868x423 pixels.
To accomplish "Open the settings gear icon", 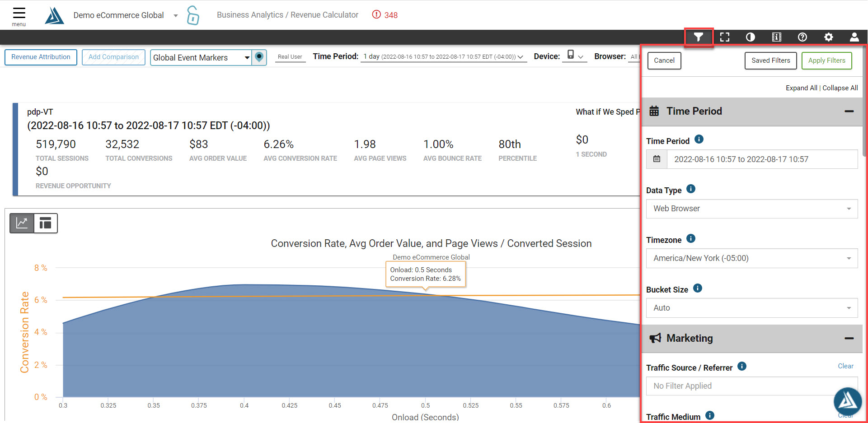I will pos(828,37).
